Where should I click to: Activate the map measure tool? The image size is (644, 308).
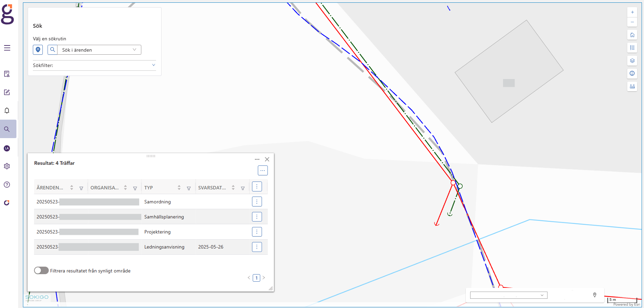(x=632, y=86)
